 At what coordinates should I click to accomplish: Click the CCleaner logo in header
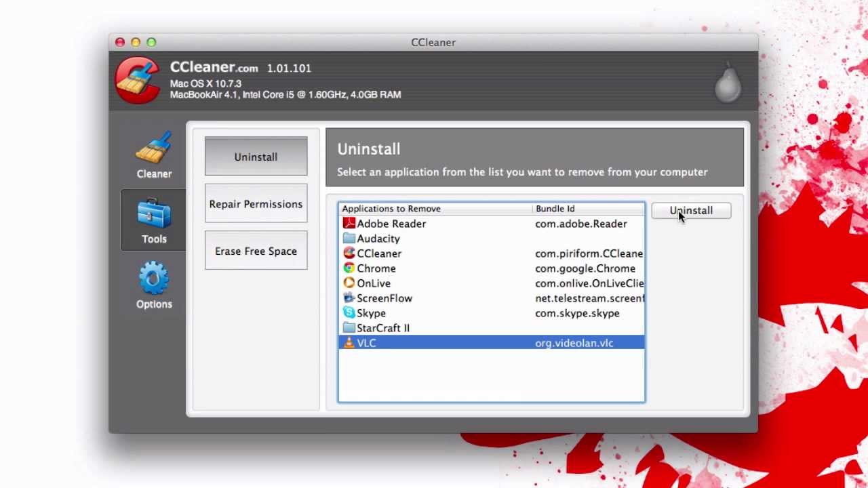(x=138, y=80)
